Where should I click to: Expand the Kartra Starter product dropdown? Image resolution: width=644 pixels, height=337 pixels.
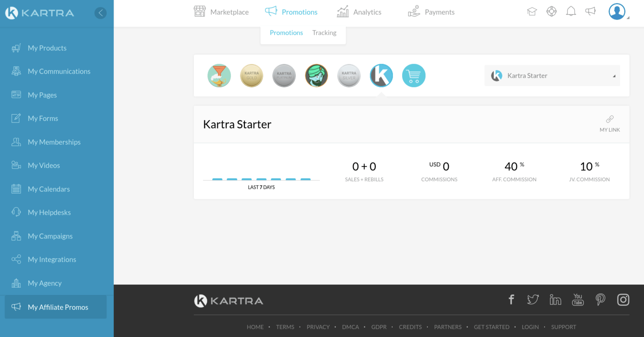[552, 76]
